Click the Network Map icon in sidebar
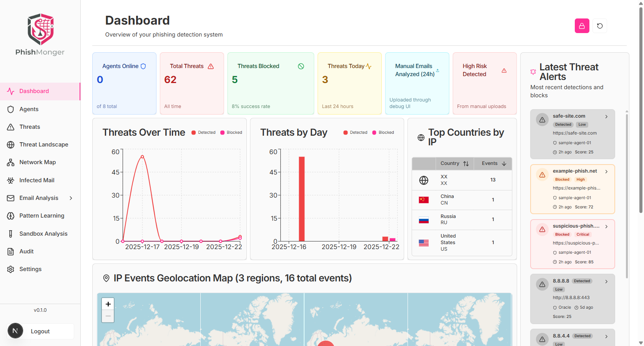644x346 pixels. pos(11,162)
